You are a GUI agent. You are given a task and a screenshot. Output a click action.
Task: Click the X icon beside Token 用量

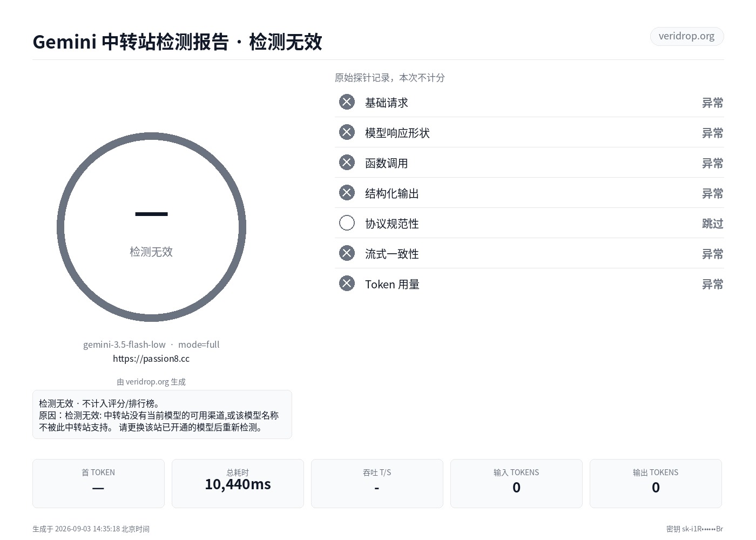coord(347,283)
